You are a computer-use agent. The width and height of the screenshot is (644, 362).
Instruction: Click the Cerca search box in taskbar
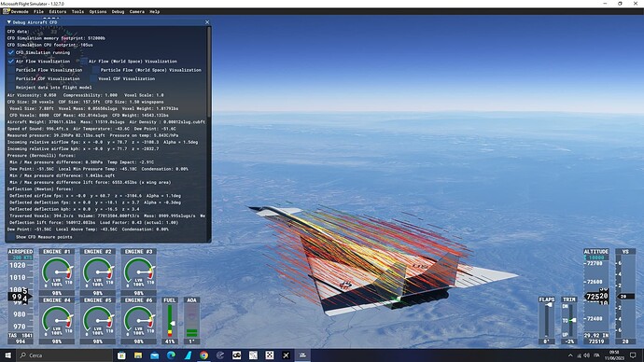[64, 355]
